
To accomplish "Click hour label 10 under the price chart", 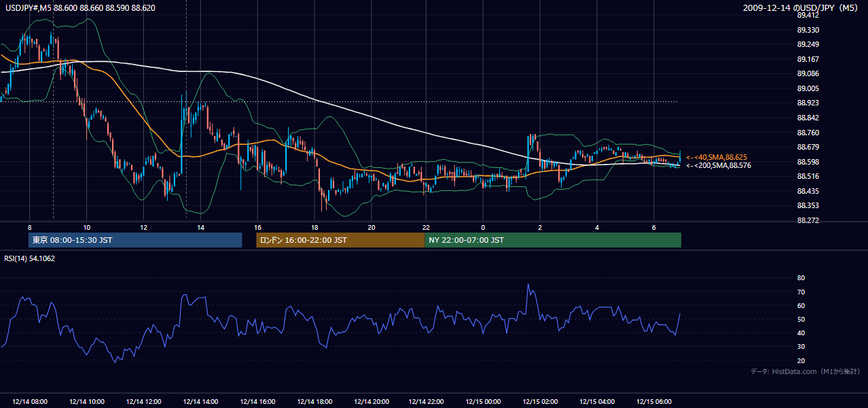I will pos(87,227).
